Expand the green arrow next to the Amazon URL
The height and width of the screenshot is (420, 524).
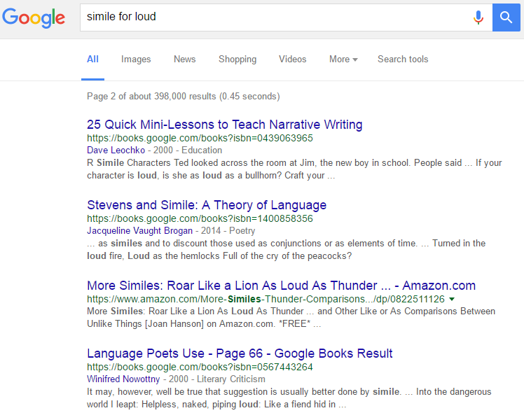tap(452, 299)
